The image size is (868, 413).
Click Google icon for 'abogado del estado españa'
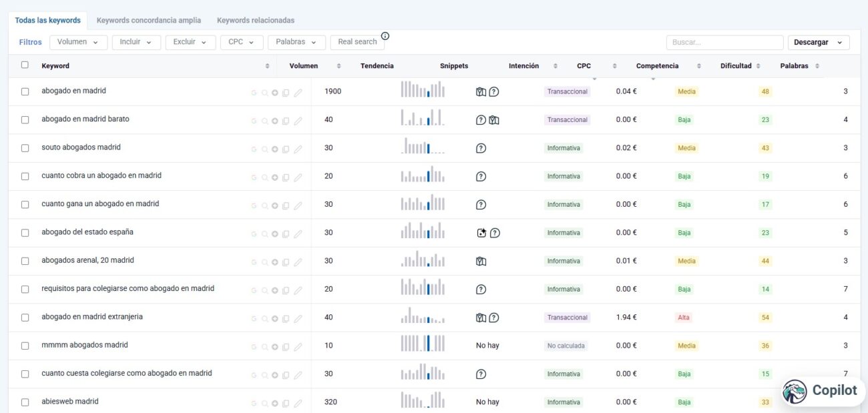point(254,234)
